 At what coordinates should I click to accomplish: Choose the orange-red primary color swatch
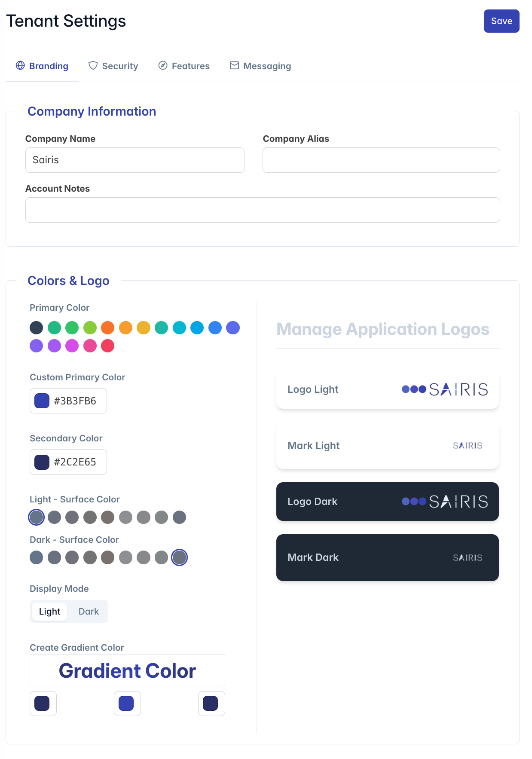(108, 327)
